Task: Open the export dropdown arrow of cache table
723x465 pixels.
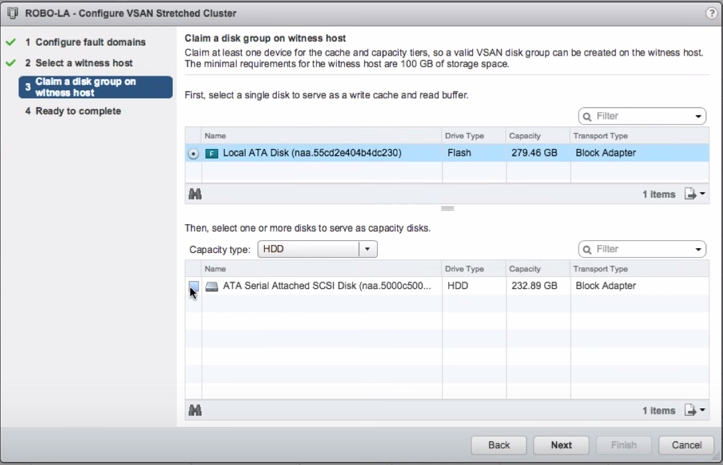Action: click(702, 194)
